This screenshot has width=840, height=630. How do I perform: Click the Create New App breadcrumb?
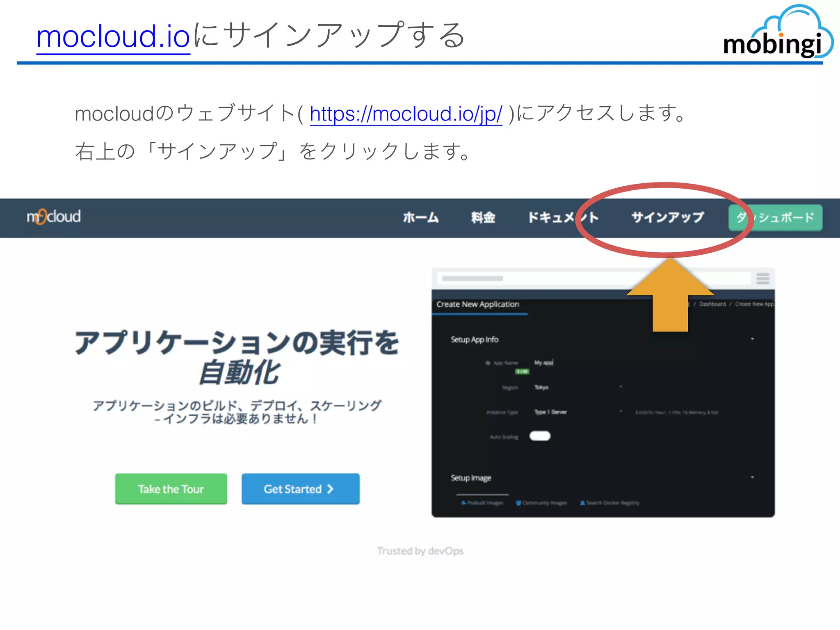pyautogui.click(x=754, y=304)
